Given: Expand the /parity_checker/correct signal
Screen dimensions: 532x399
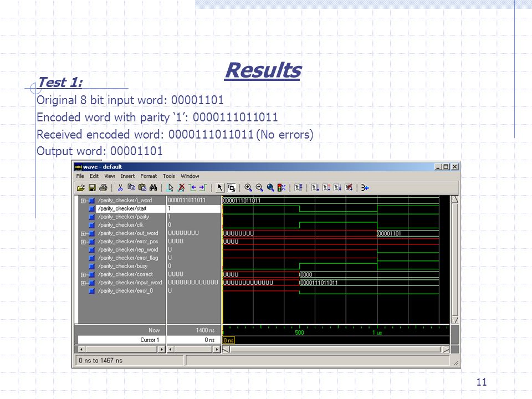Looking at the screenshot, I should [x=83, y=275].
